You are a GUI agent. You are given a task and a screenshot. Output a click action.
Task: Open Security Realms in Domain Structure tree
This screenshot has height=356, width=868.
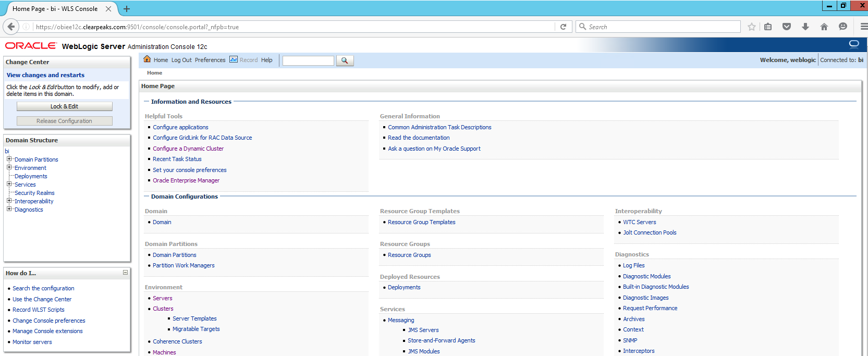click(x=34, y=193)
